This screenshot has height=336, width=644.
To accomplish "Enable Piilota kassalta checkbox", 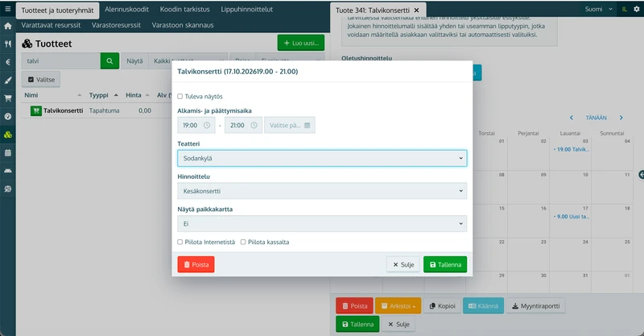I will coord(243,242).
